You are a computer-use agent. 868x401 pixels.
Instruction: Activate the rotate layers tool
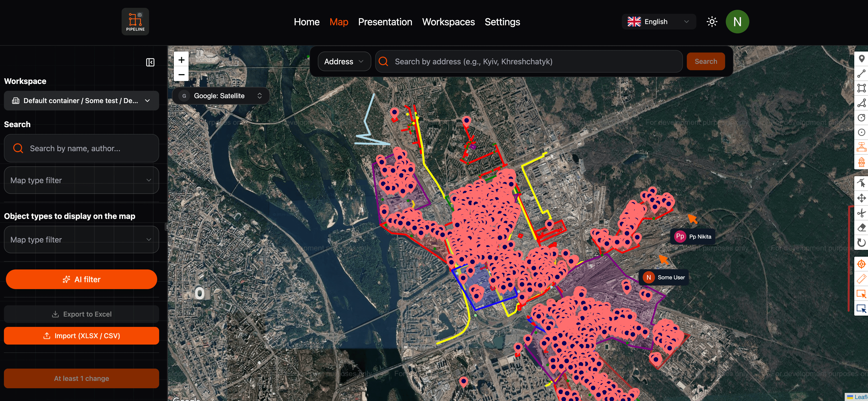tap(861, 242)
